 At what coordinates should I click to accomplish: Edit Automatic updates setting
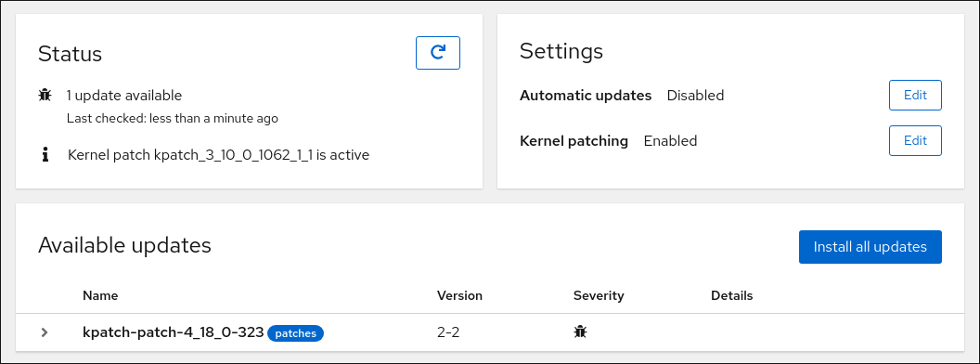[x=915, y=95]
